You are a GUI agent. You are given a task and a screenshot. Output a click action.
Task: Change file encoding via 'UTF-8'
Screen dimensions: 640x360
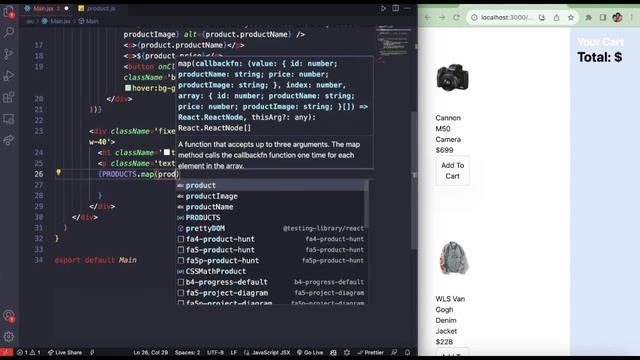pyautogui.click(x=215, y=352)
